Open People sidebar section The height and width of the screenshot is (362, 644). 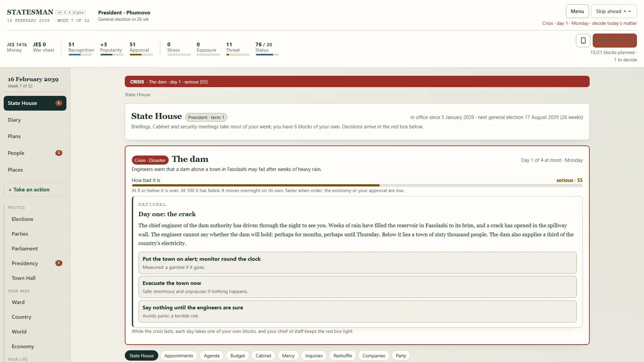coord(35,153)
